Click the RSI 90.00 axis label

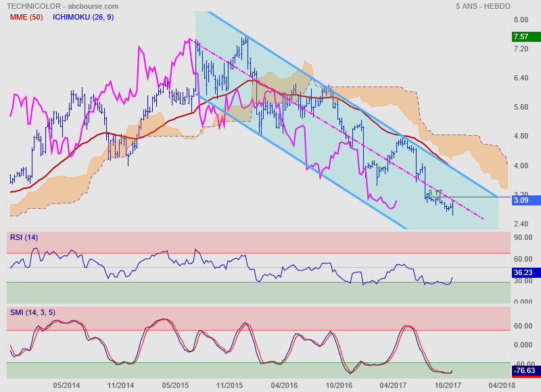523,237
